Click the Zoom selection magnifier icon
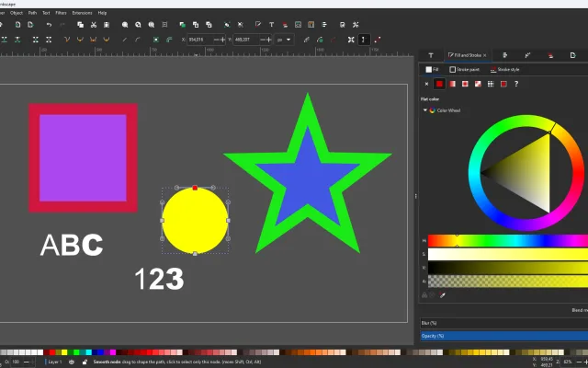Viewport: 588px width, 368px height. (125, 25)
